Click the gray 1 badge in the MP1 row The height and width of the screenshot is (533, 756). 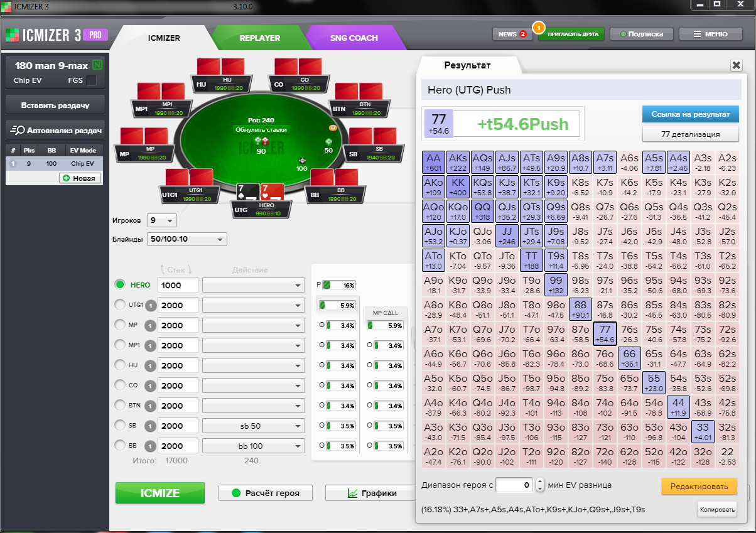click(150, 345)
